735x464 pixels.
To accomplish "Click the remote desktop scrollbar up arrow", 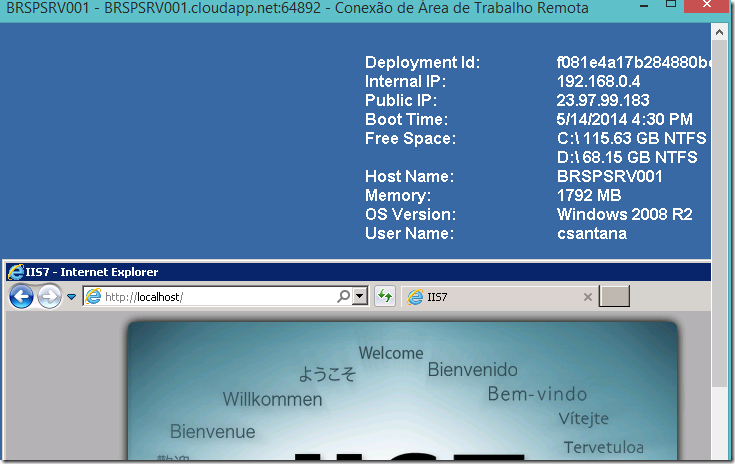I will pyautogui.click(x=720, y=32).
